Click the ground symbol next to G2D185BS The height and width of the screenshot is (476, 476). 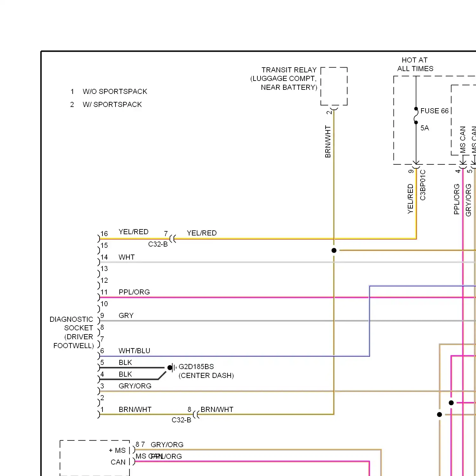pyautogui.click(x=172, y=367)
